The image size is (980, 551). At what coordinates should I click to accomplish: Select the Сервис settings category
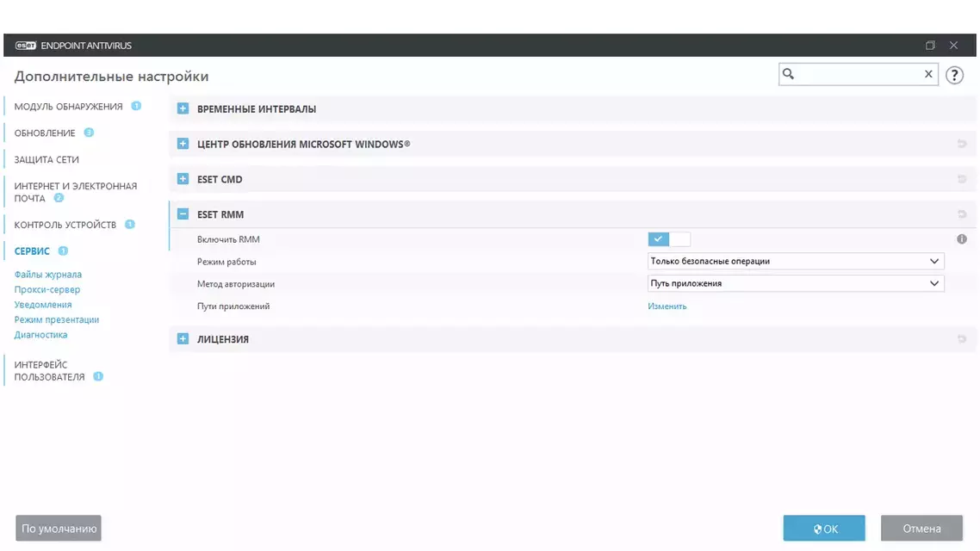(32, 251)
